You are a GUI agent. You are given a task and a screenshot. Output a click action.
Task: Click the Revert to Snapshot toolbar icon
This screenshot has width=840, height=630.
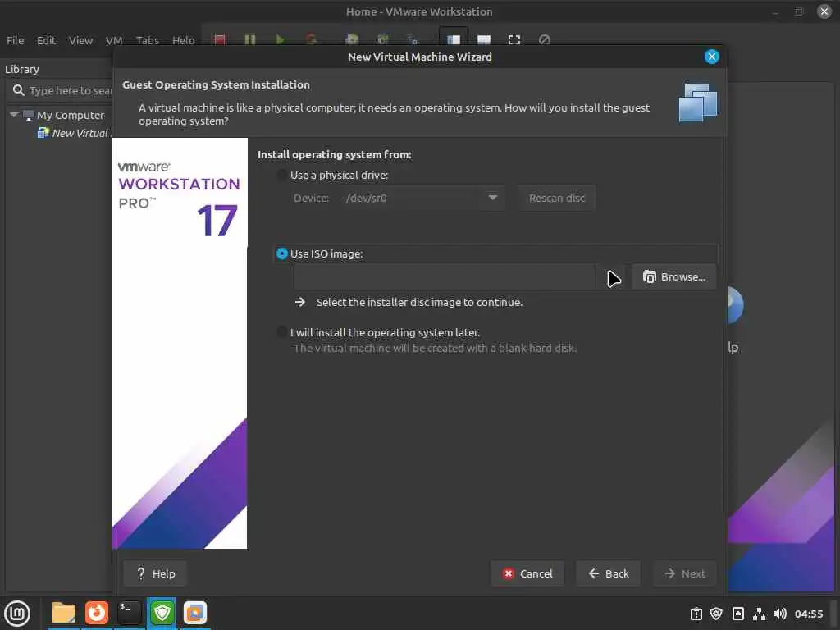coord(382,39)
